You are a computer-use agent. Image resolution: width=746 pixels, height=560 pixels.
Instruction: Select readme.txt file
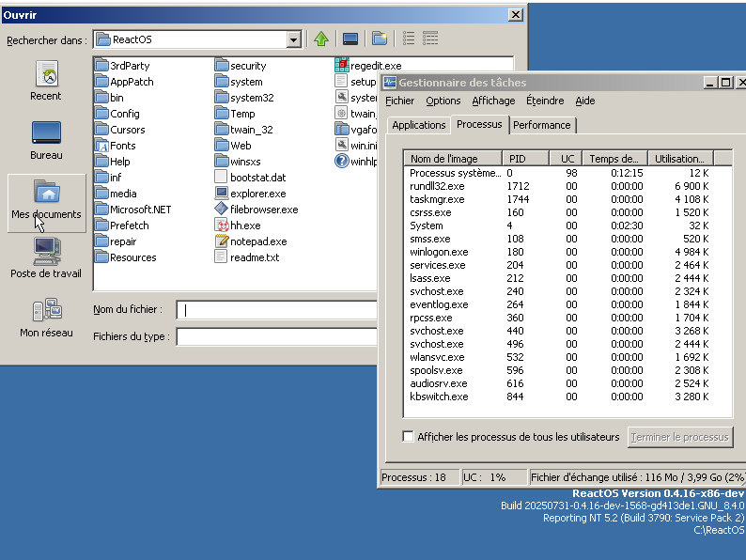point(247,257)
